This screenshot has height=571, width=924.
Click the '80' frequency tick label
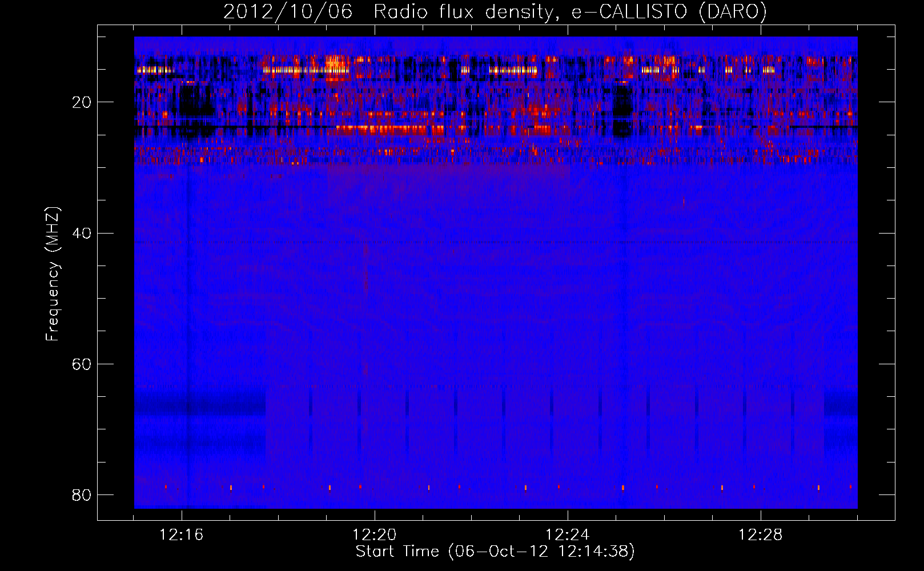coord(82,495)
